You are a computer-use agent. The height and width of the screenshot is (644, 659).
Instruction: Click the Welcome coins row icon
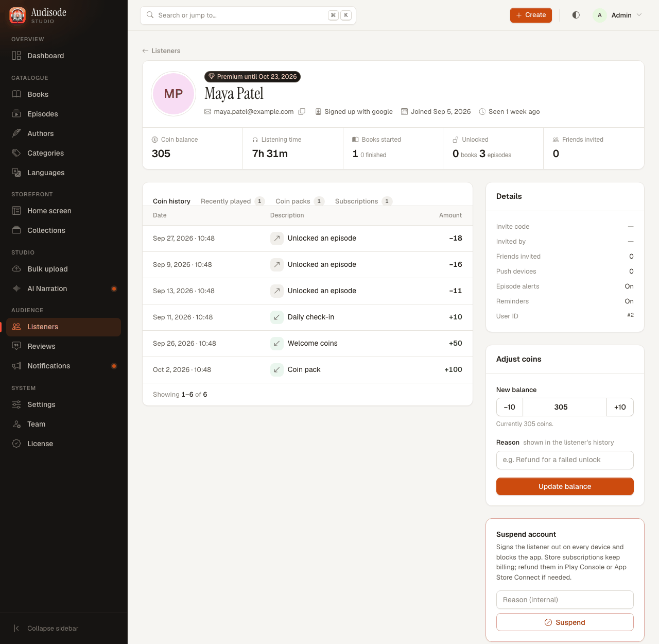tap(277, 343)
